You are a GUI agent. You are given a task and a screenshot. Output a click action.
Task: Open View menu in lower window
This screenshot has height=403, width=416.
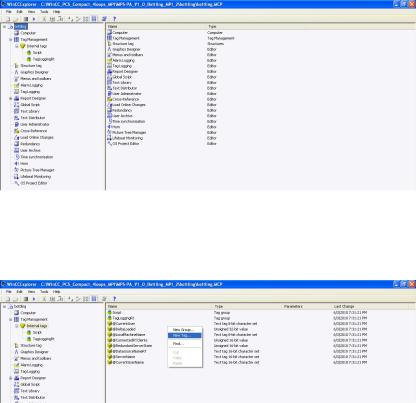[31, 291]
